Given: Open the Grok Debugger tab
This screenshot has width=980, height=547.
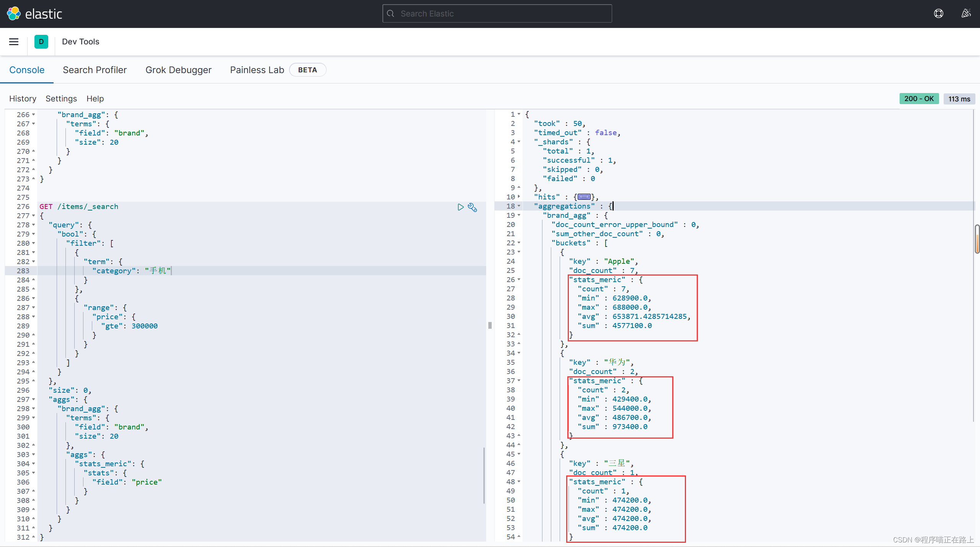Looking at the screenshot, I should (178, 70).
